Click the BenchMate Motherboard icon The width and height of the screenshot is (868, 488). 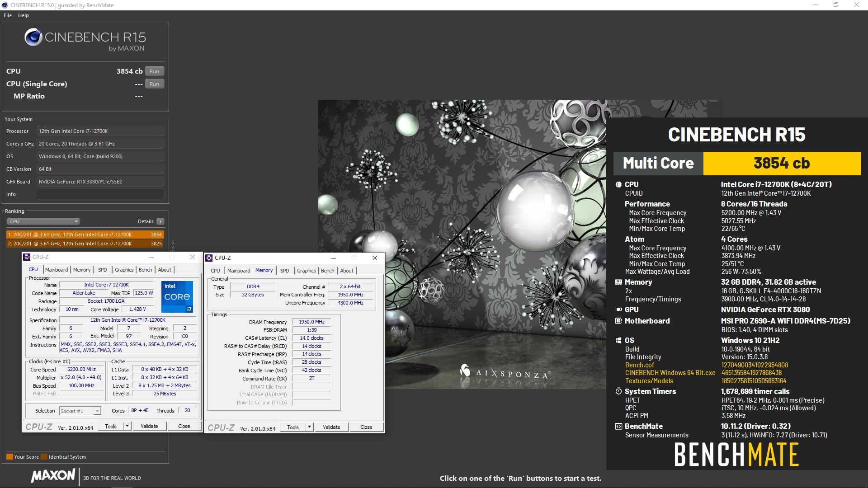coord(618,321)
